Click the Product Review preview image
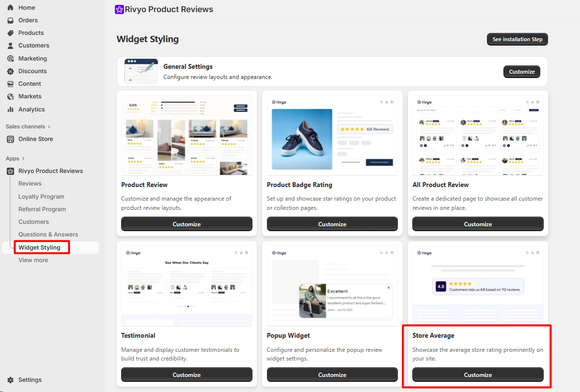The image size is (580, 392). 187,136
